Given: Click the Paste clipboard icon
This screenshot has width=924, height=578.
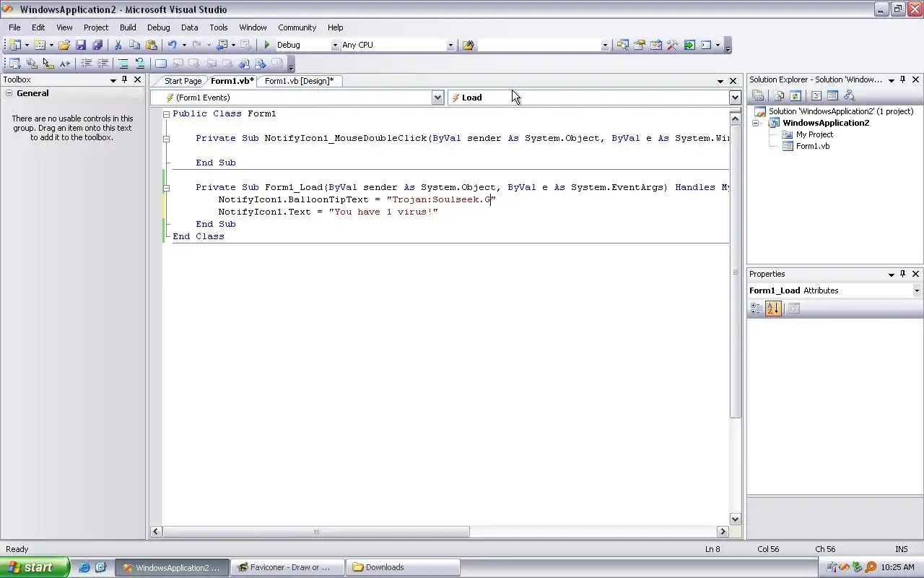Looking at the screenshot, I should click(151, 45).
